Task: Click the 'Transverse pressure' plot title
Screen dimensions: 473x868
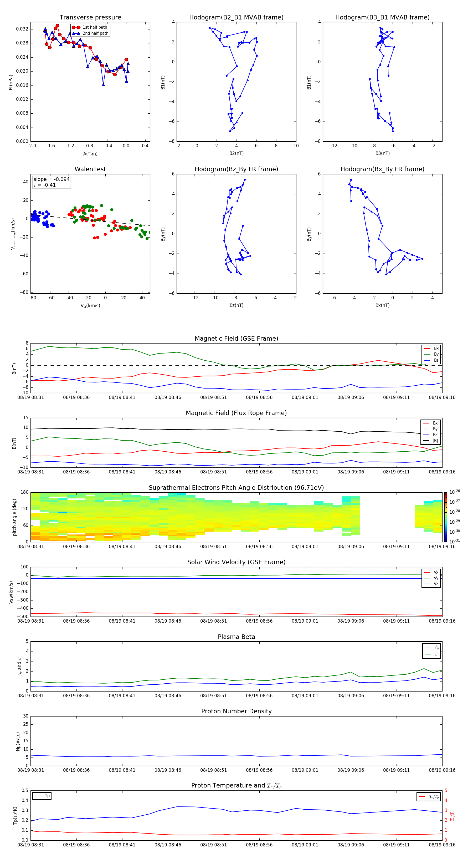Action: pyautogui.click(x=90, y=18)
